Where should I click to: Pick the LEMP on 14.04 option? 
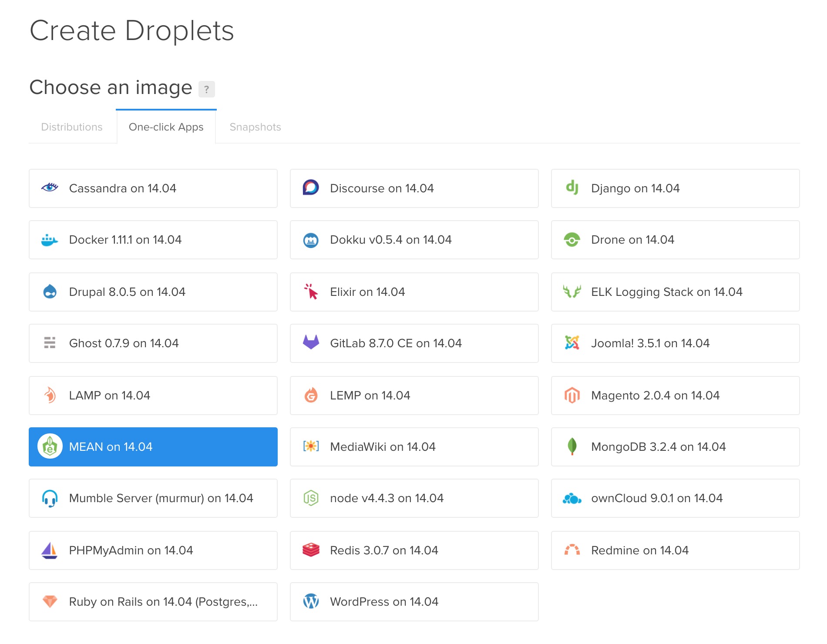[414, 396]
